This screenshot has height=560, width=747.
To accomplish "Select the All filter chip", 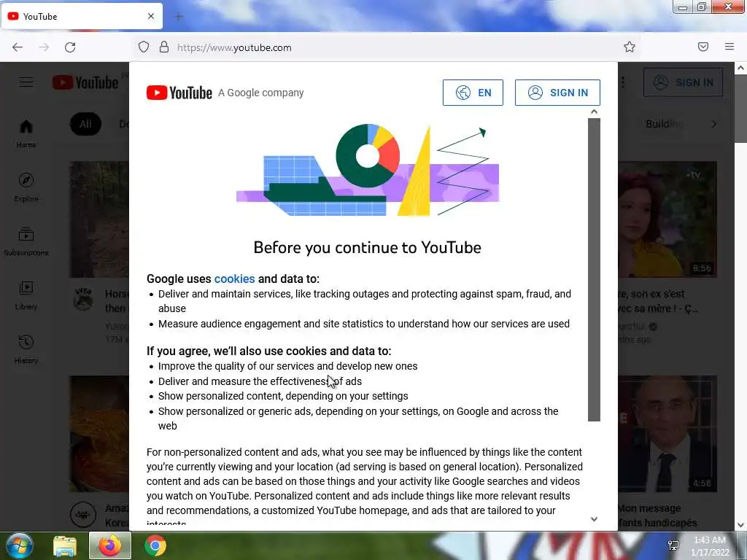I will point(86,124).
